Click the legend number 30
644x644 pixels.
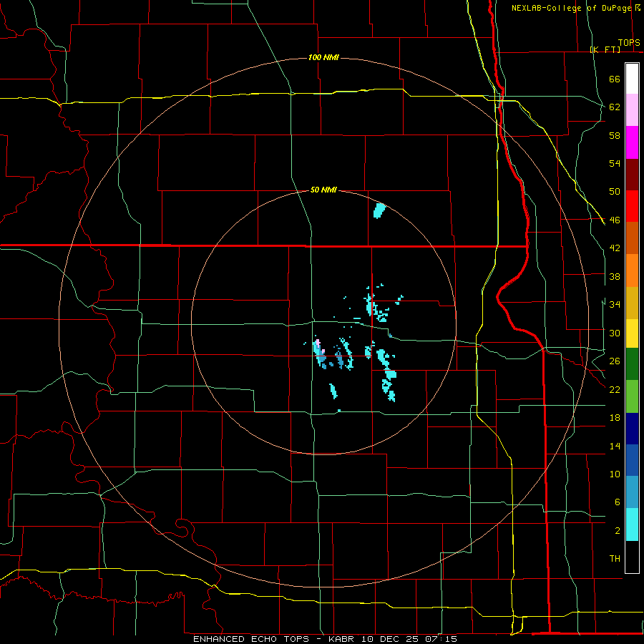(615, 333)
